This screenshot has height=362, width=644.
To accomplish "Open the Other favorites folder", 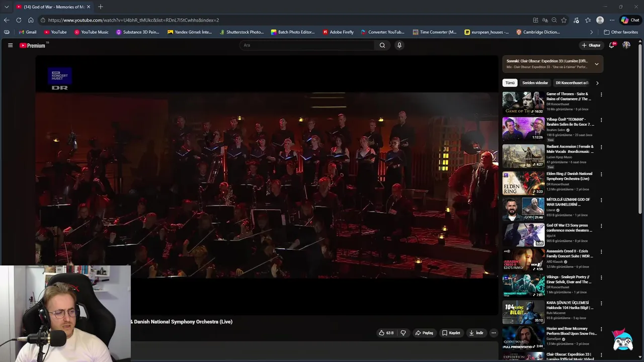I will [x=621, y=32].
